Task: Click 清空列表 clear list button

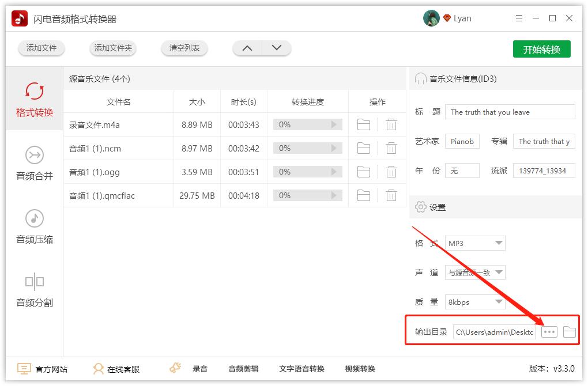Action: pos(184,48)
